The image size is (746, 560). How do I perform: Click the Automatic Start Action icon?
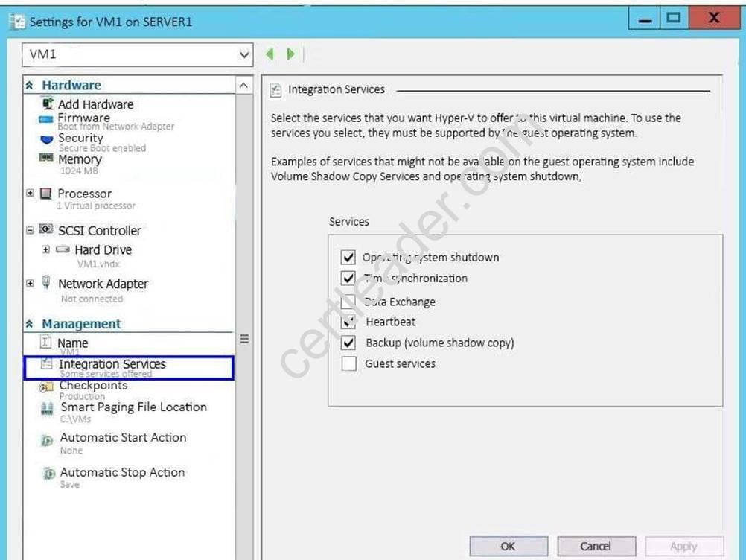pos(47,440)
